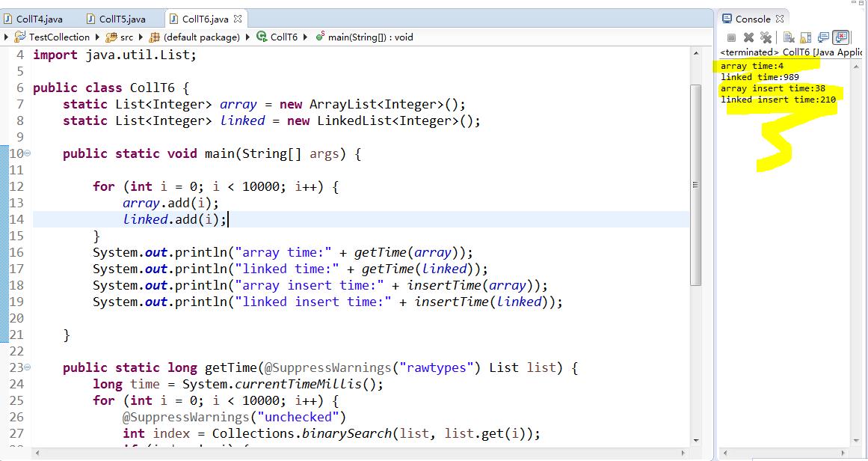The image size is (868, 461).
Task: Toggle Scroll Lock in Console
Action: click(x=805, y=37)
